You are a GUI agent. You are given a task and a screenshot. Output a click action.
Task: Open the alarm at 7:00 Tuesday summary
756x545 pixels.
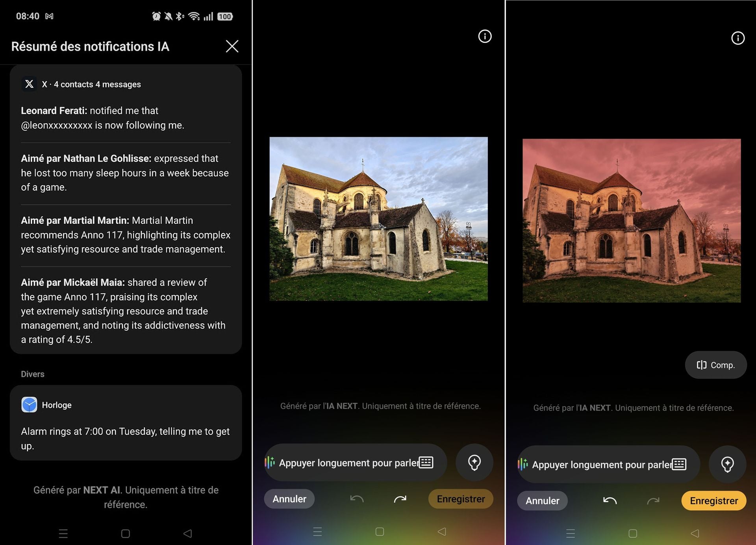tap(126, 439)
